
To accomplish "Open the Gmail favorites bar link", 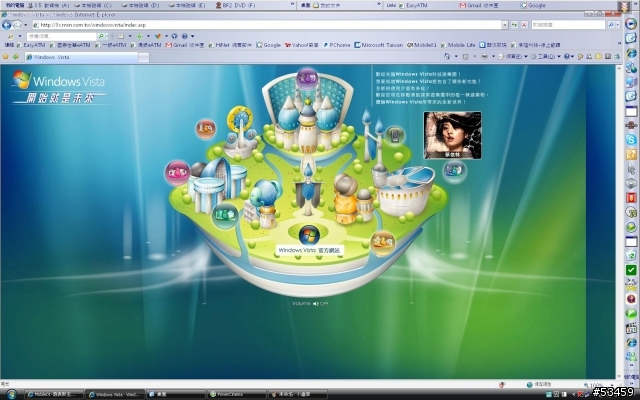I will pos(184,45).
